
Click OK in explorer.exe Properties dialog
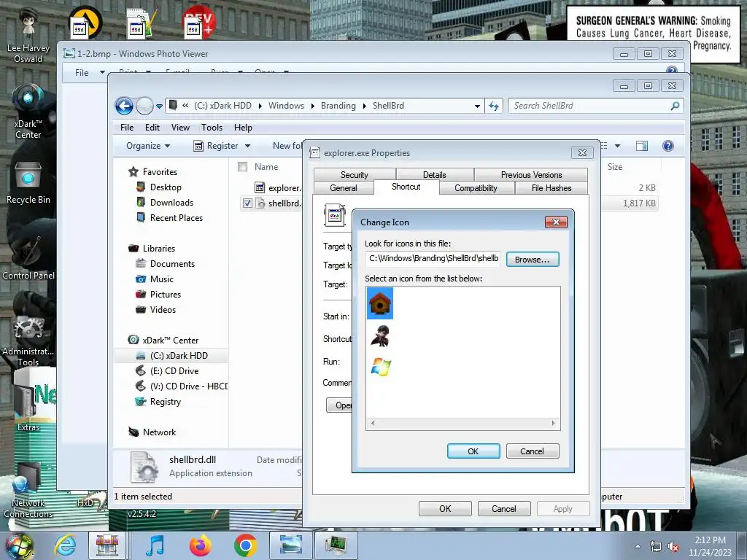(x=445, y=508)
